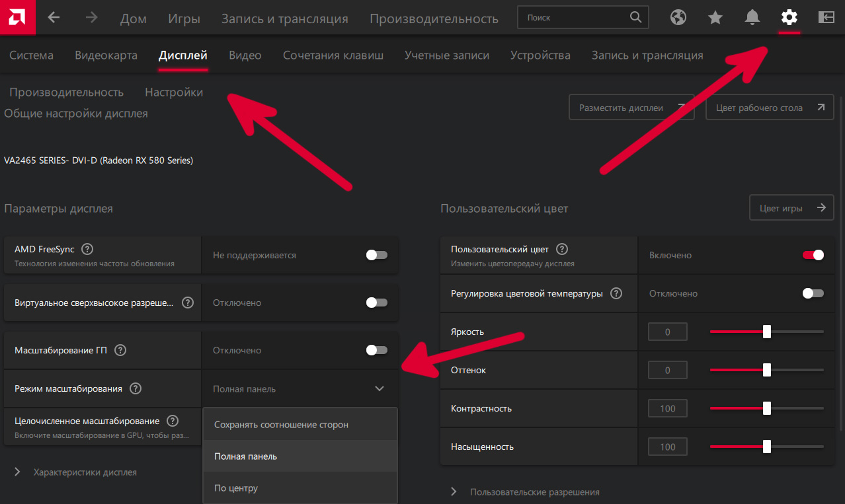Image resolution: width=845 pixels, height=504 pixels.
Task: Open settings row Запись и трансляция tab
Action: tap(647, 55)
